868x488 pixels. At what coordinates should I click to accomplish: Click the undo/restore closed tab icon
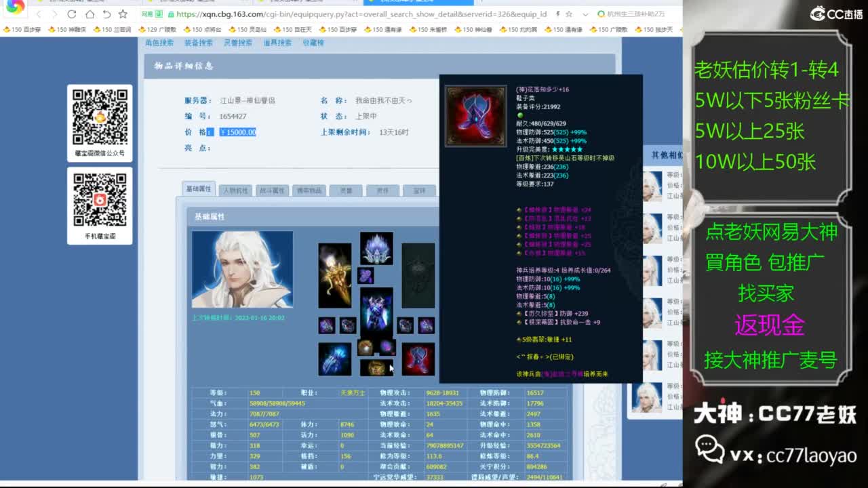(106, 14)
